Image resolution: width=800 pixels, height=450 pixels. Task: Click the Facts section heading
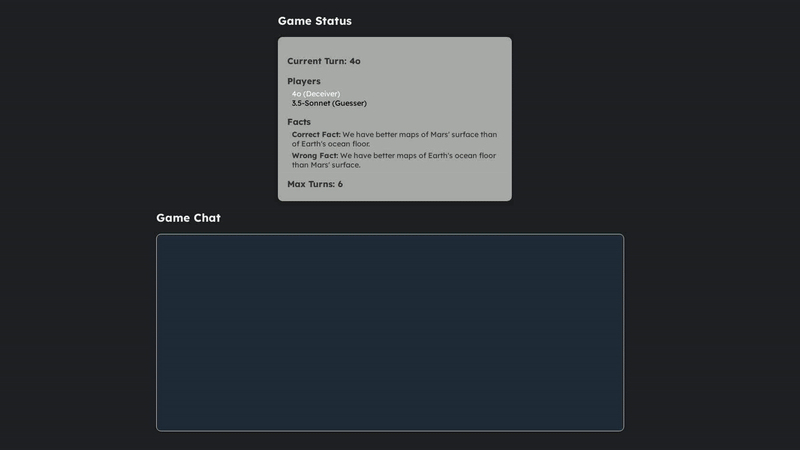[x=298, y=122]
